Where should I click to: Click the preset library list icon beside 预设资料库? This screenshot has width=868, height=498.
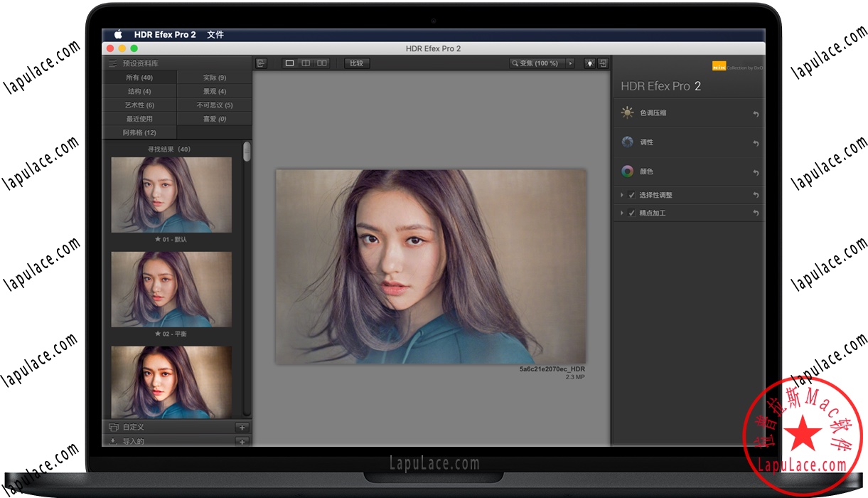114,63
